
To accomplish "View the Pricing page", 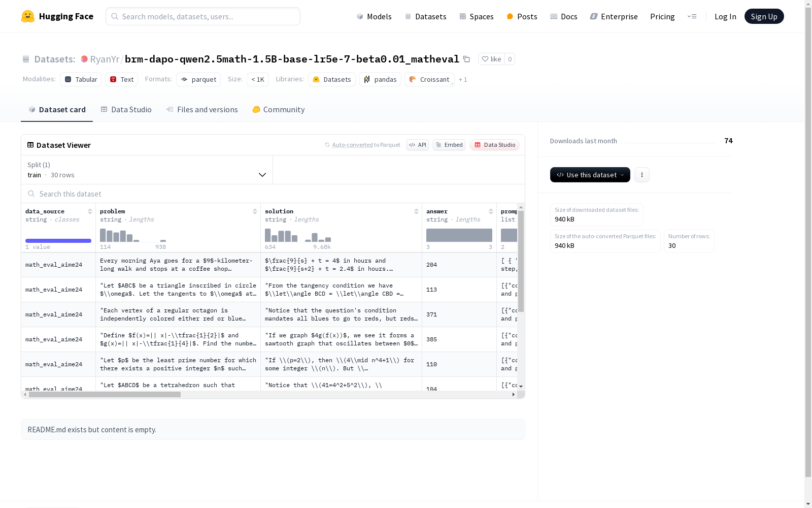I will point(662,16).
